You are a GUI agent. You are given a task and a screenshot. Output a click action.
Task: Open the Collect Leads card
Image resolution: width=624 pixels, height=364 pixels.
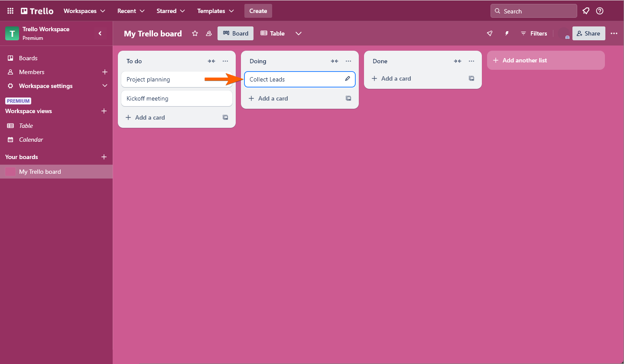coord(300,79)
